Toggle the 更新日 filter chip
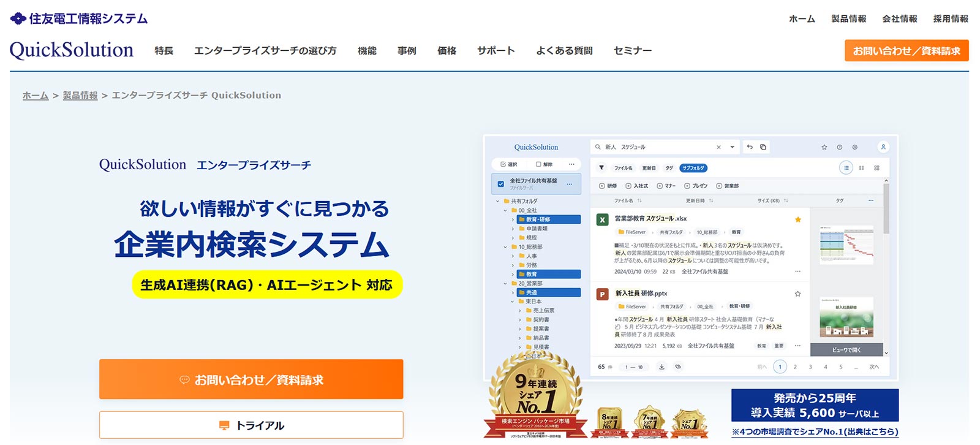The height and width of the screenshot is (445, 980). click(649, 168)
